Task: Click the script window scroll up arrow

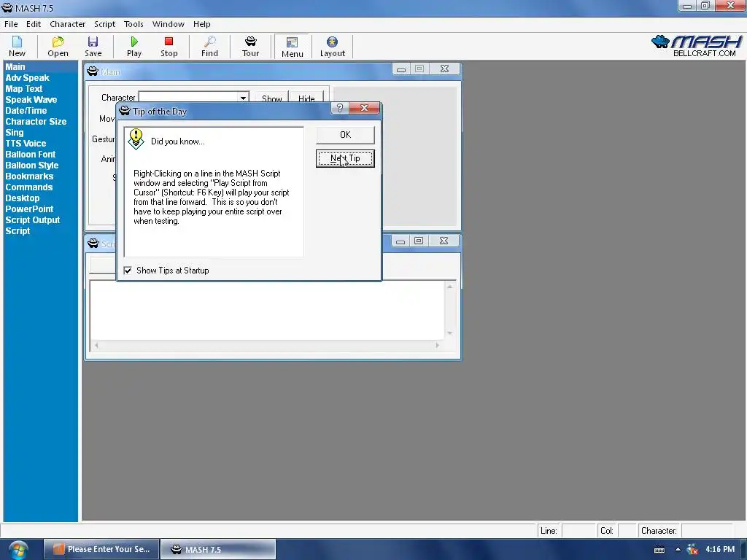Action: (449, 287)
